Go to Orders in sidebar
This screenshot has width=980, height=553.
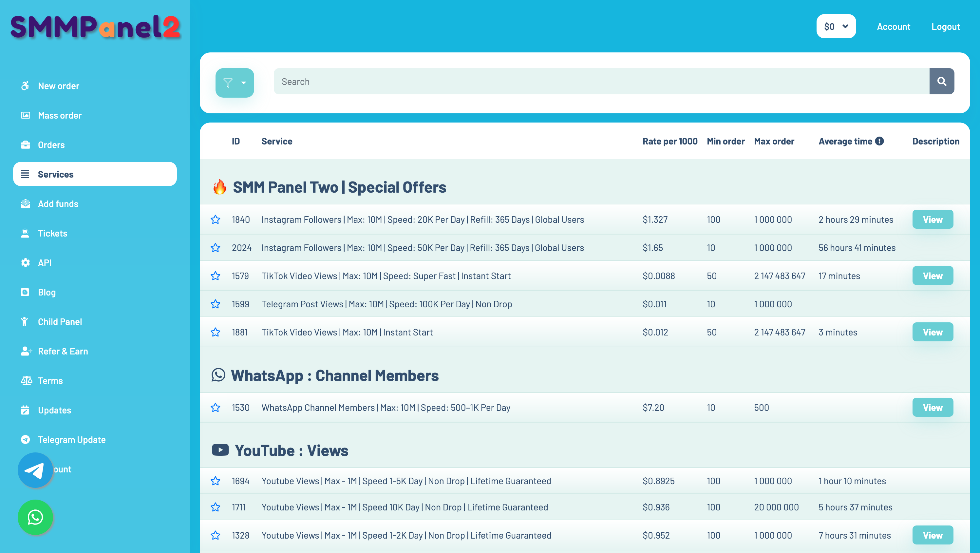[x=51, y=144]
